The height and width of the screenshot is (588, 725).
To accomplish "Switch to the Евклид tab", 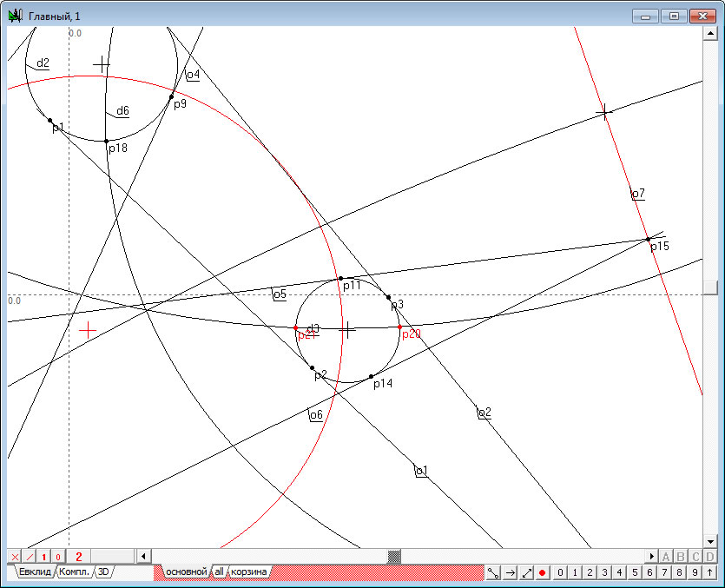I will tap(35, 571).
